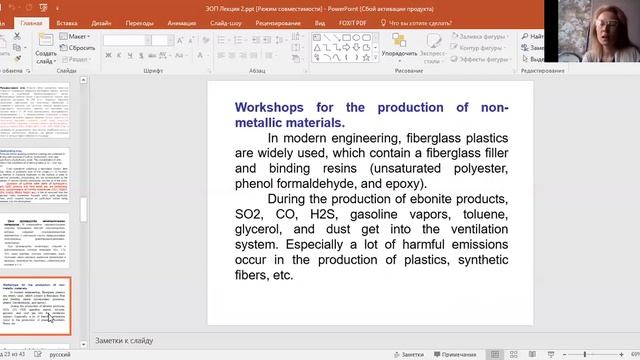Open the Макет (Layout) dropdown
640x360 pixels.
[75, 36]
